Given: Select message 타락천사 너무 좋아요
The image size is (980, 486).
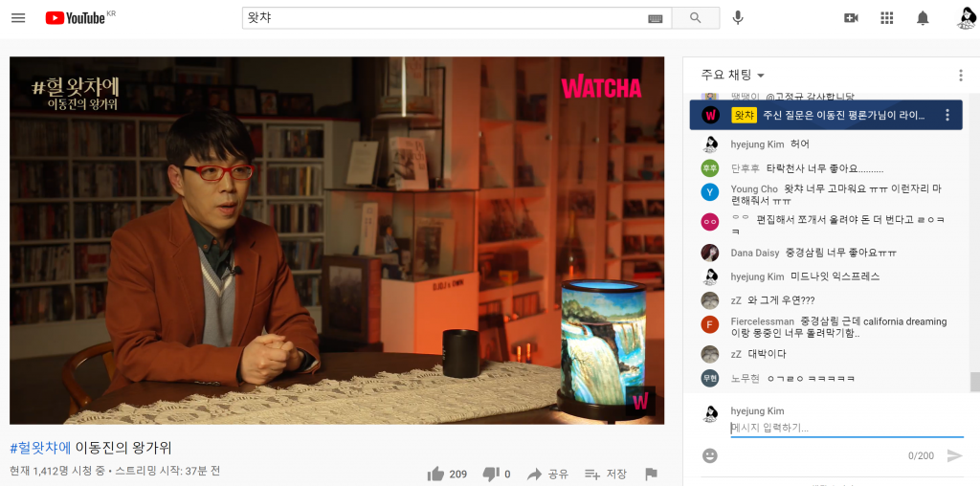Looking at the screenshot, I should (x=824, y=168).
